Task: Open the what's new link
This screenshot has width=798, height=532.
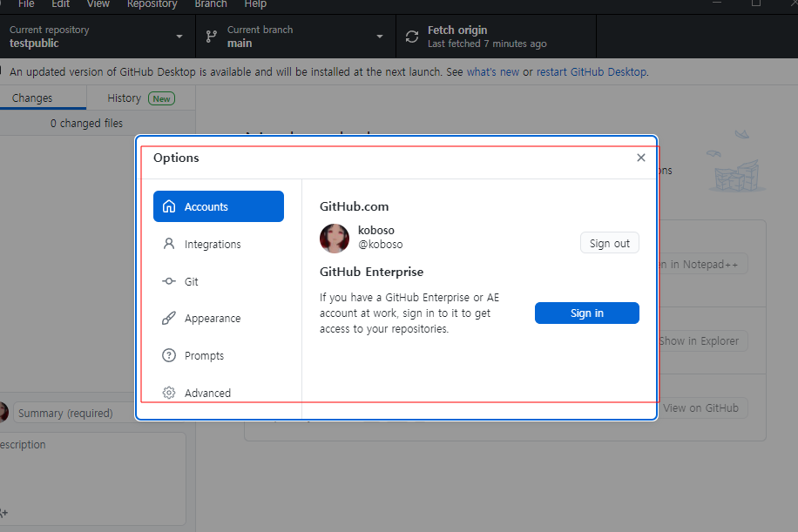Action: tap(492, 71)
